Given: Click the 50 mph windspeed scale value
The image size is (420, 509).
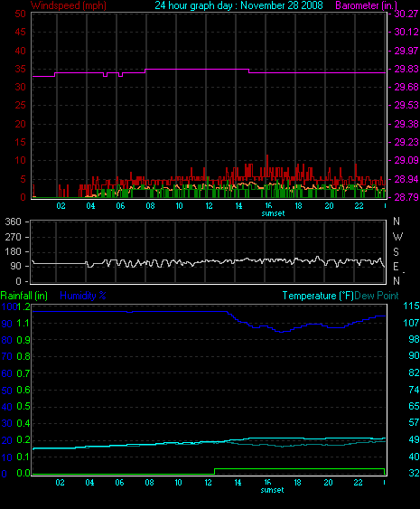Looking at the screenshot, I should point(20,14).
